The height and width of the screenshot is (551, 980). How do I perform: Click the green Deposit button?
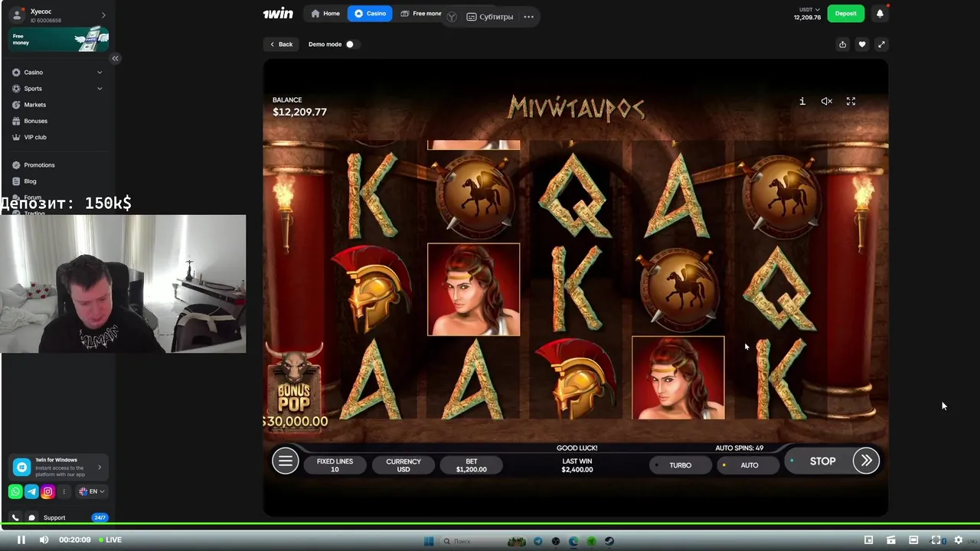[845, 13]
